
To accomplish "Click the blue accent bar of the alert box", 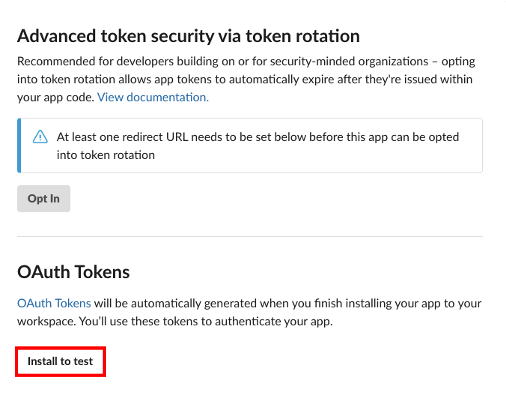I will 19,146.
